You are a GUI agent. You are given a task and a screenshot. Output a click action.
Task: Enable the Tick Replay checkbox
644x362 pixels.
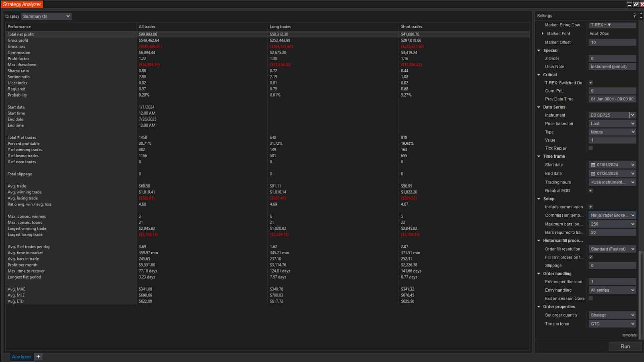(x=590, y=148)
